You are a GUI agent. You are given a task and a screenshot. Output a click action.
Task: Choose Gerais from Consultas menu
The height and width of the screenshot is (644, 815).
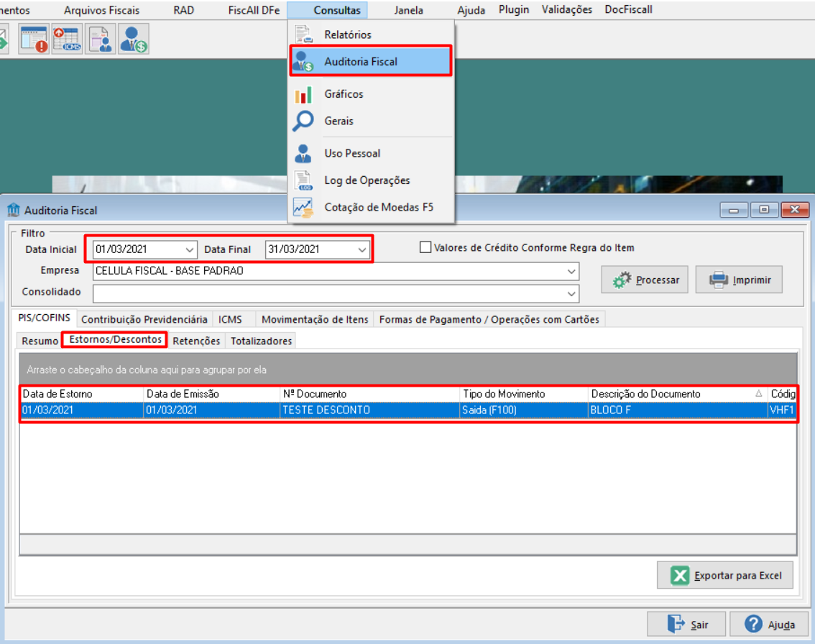[x=371, y=121]
